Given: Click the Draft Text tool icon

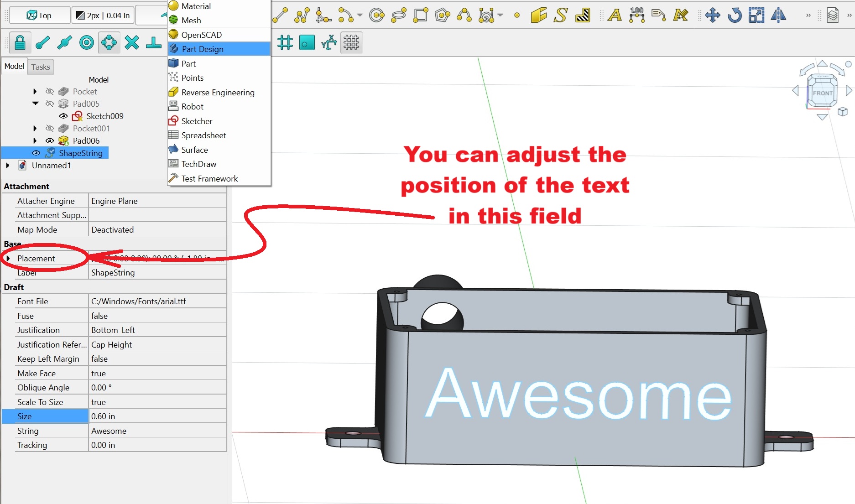Looking at the screenshot, I should 614,15.
